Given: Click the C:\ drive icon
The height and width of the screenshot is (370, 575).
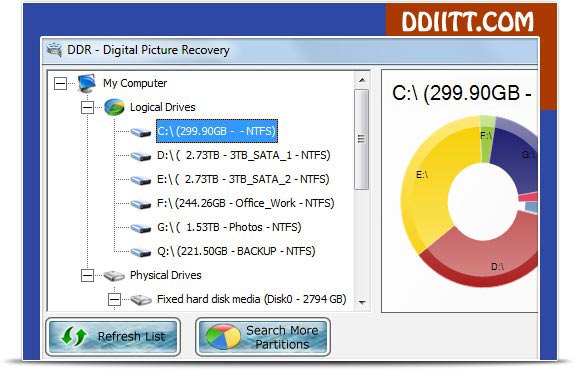Looking at the screenshot, I should [x=141, y=132].
